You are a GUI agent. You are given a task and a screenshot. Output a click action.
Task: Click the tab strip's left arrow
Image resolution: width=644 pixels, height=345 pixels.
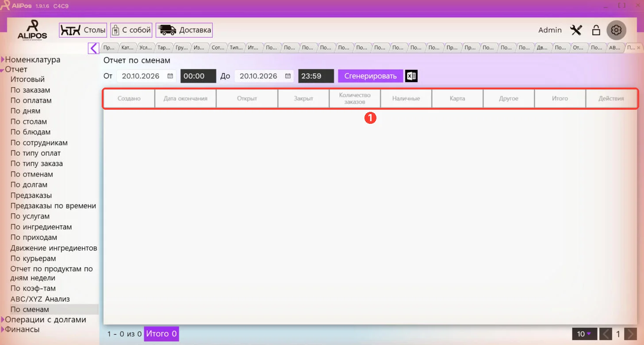coord(93,48)
